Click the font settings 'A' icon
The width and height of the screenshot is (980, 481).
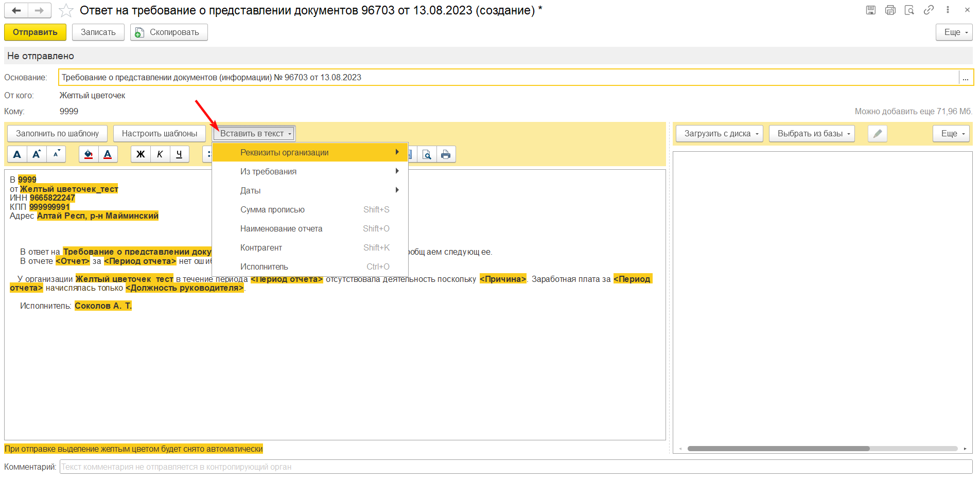(x=17, y=154)
